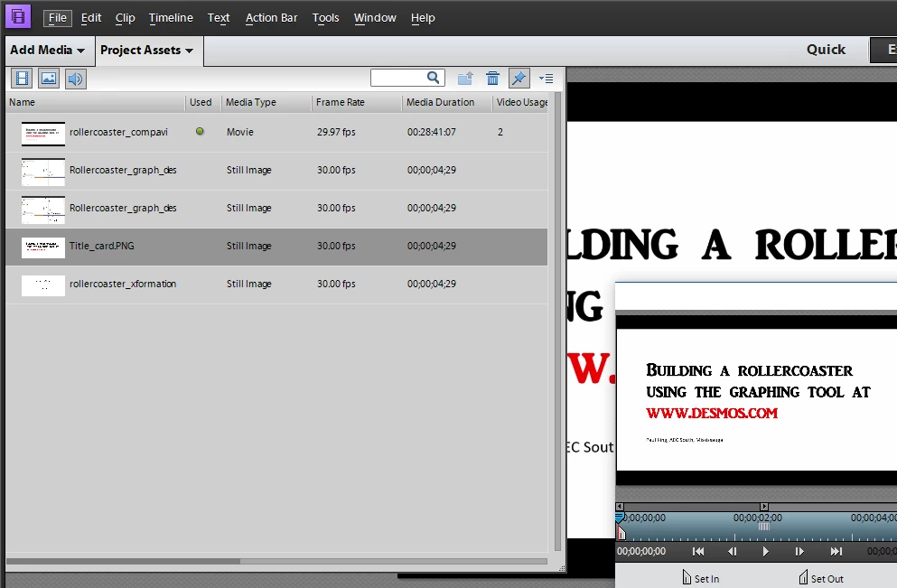Click the Movie media type cell

coord(239,132)
